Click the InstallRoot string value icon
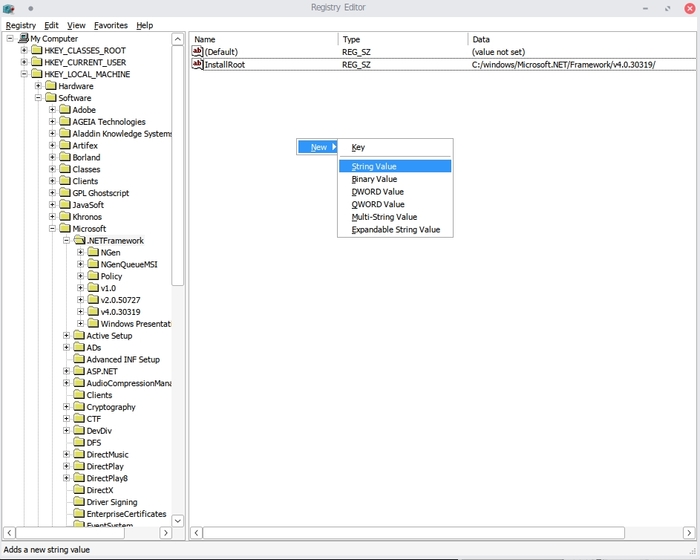 [x=197, y=64]
